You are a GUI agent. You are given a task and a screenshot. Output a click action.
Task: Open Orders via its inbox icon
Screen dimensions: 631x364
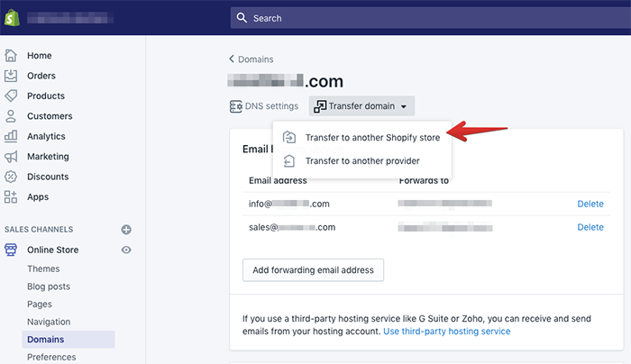point(11,76)
